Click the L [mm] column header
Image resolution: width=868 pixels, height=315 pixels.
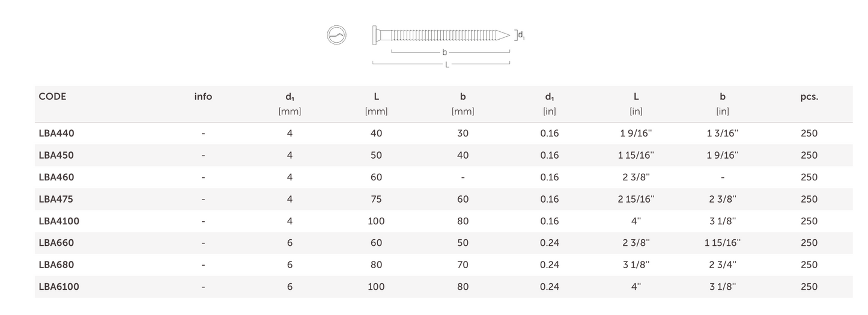coord(376,103)
